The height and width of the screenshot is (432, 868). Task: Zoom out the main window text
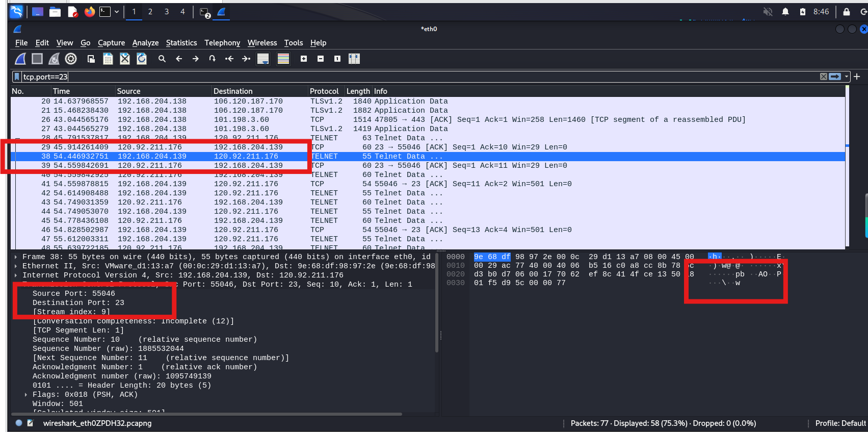tap(321, 59)
